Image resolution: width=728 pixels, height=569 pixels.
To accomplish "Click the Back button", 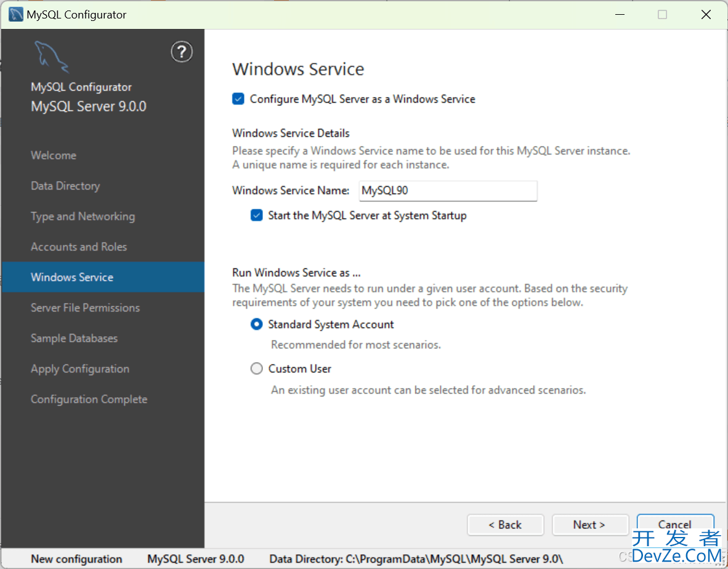I will coord(505,525).
